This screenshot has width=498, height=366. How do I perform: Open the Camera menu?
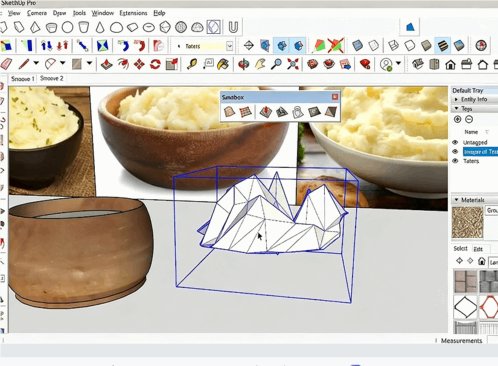(x=37, y=13)
